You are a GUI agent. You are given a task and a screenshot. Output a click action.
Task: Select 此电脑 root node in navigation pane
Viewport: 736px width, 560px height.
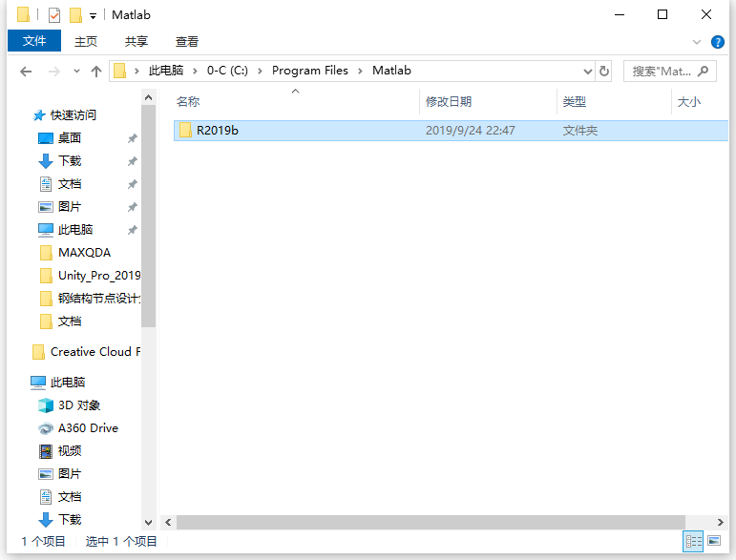click(x=68, y=383)
